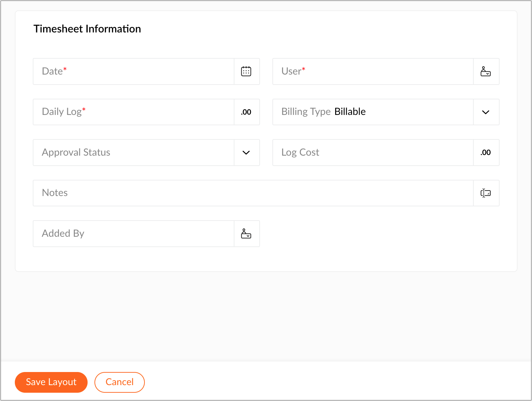Select the Added By field

[x=146, y=234]
